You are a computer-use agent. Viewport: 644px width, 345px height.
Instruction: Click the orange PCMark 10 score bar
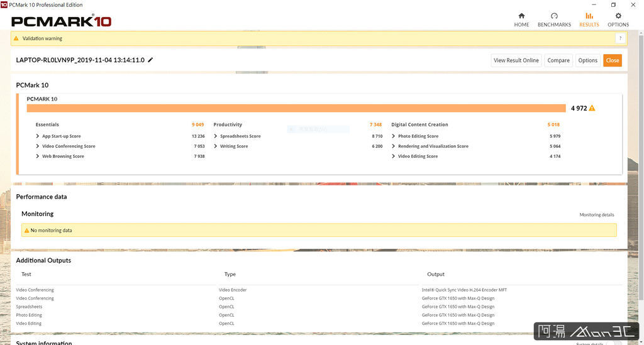[296, 108]
